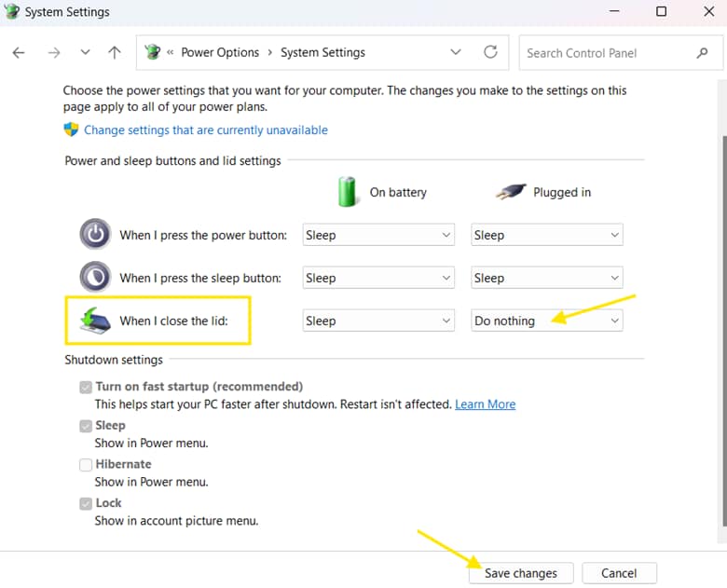Image resolution: width=727 pixels, height=588 pixels.
Task: Click 'When I press the sleep button:' label
Action: (x=200, y=278)
